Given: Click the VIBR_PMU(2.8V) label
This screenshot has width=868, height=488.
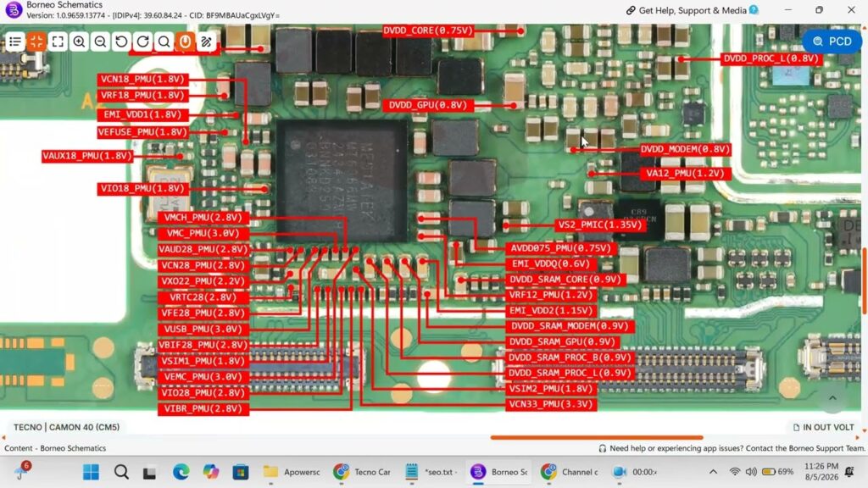Looking at the screenshot, I should click(x=203, y=409).
